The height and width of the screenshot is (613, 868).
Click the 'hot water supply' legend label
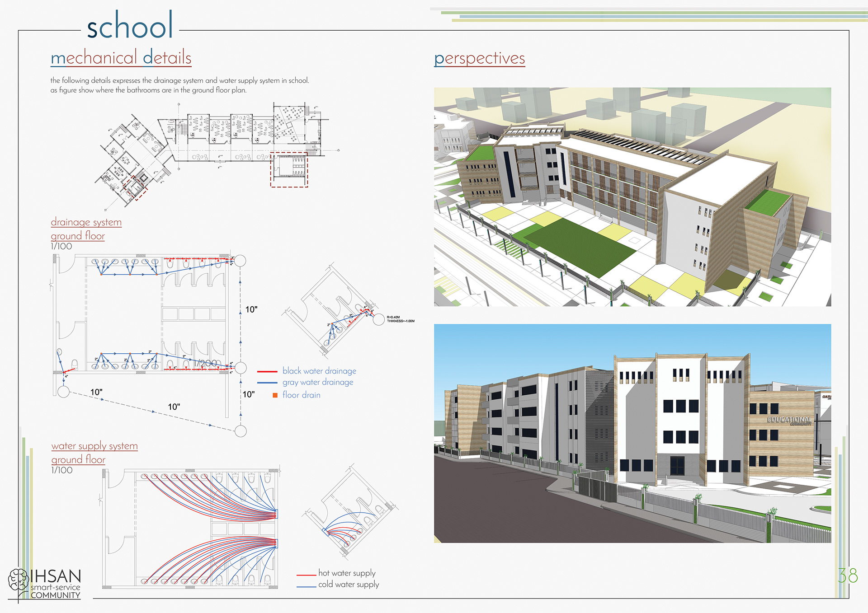[x=347, y=573]
